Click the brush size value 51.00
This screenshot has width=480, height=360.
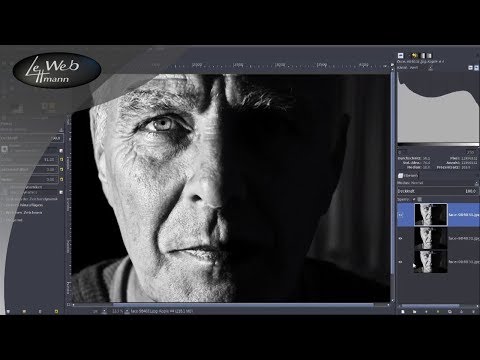pos(49,160)
